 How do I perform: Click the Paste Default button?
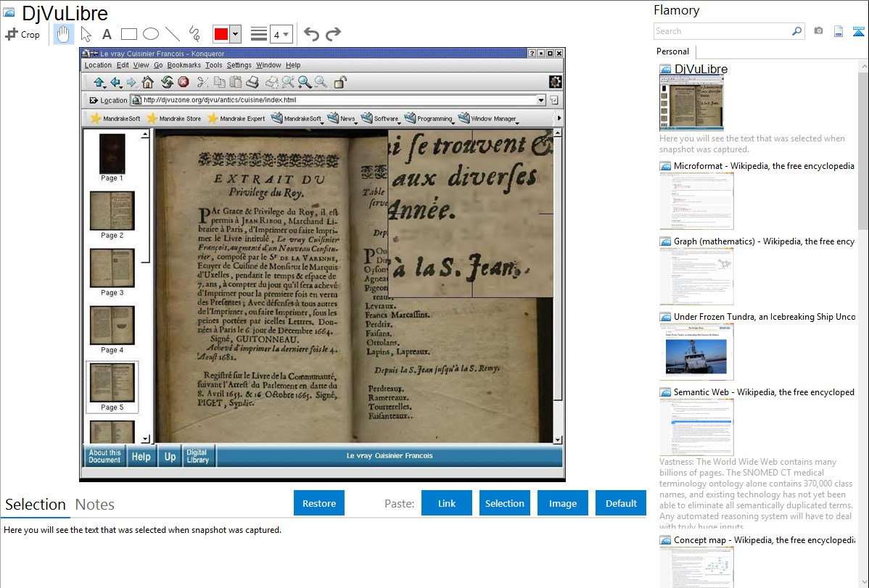coord(621,503)
